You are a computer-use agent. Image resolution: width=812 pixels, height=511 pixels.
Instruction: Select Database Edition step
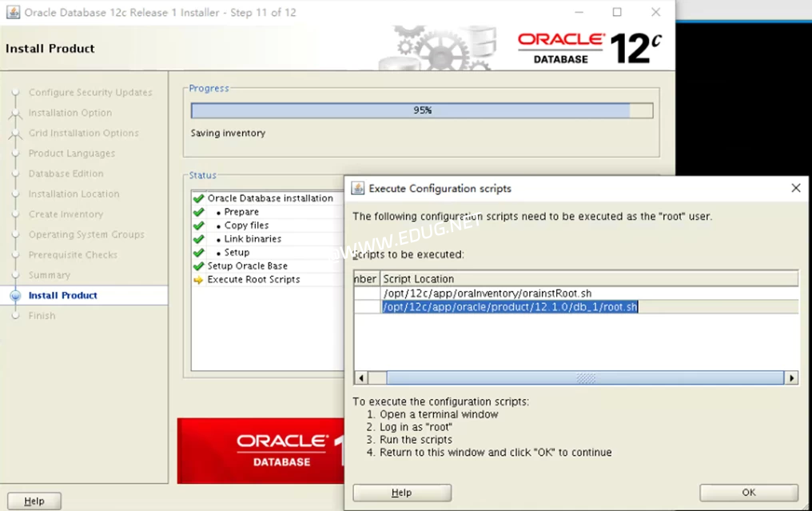click(66, 174)
